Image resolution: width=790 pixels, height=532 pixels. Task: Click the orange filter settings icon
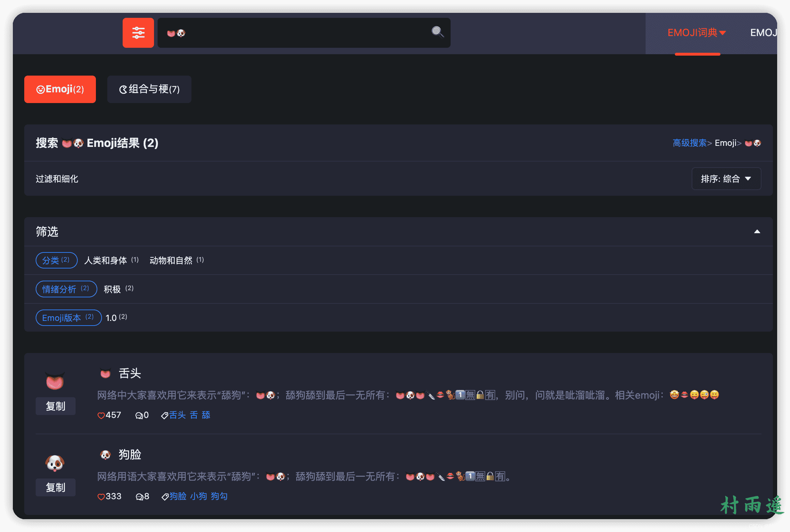pyautogui.click(x=138, y=33)
